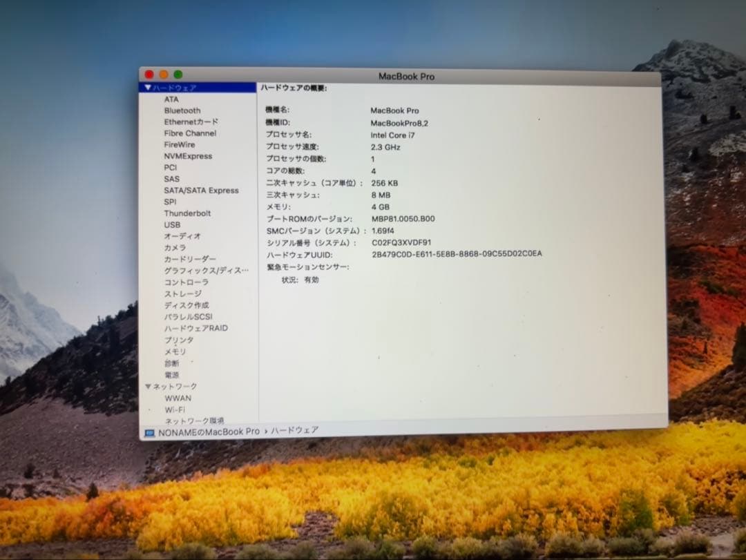Open the NVMExpress sidebar entry
The width and height of the screenshot is (746, 560).
click(x=188, y=156)
